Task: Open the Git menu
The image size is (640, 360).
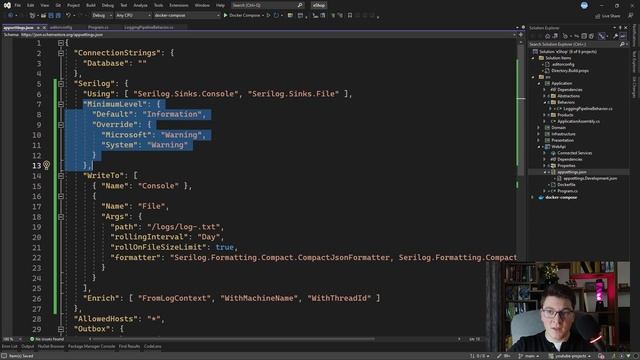Action: coord(58,5)
